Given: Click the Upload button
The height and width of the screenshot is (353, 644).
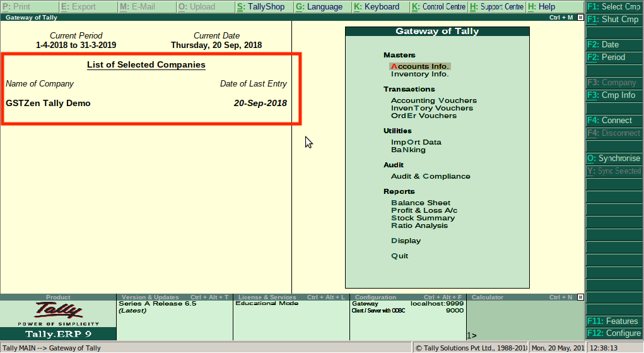Looking at the screenshot, I should coord(206,7).
